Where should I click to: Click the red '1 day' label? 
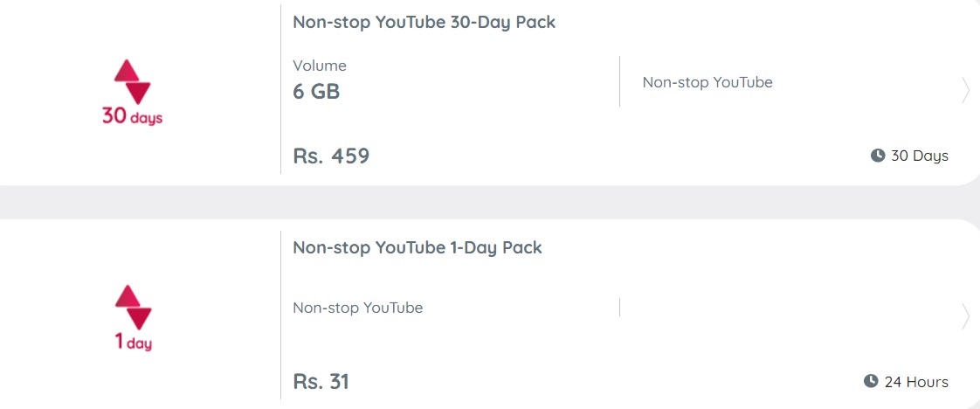pyautogui.click(x=133, y=342)
